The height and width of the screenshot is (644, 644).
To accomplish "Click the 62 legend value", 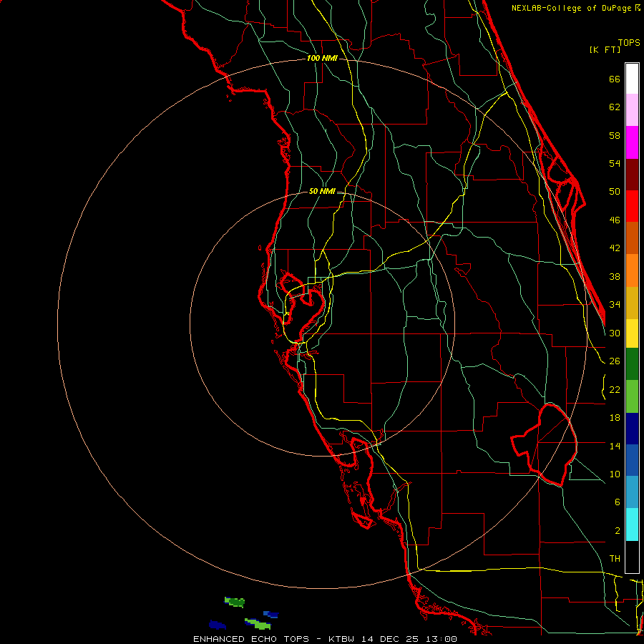I will (615, 107).
